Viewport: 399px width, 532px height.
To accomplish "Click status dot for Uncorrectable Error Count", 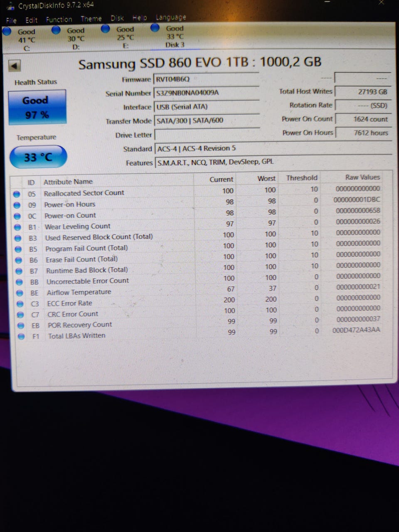I will pyautogui.click(x=20, y=282).
